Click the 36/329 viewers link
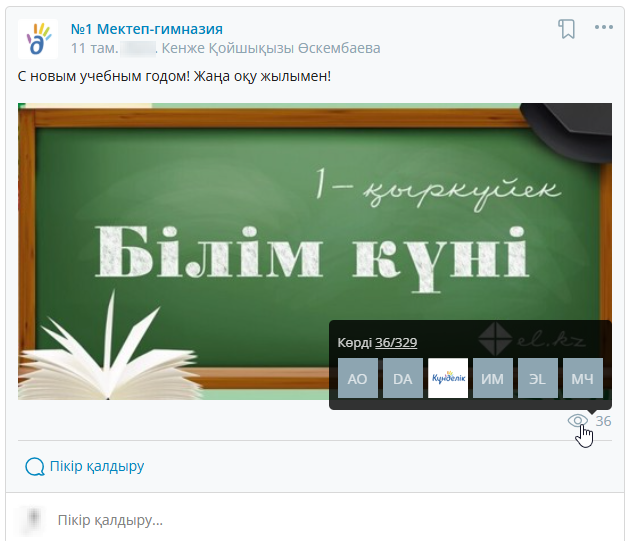 (396, 343)
